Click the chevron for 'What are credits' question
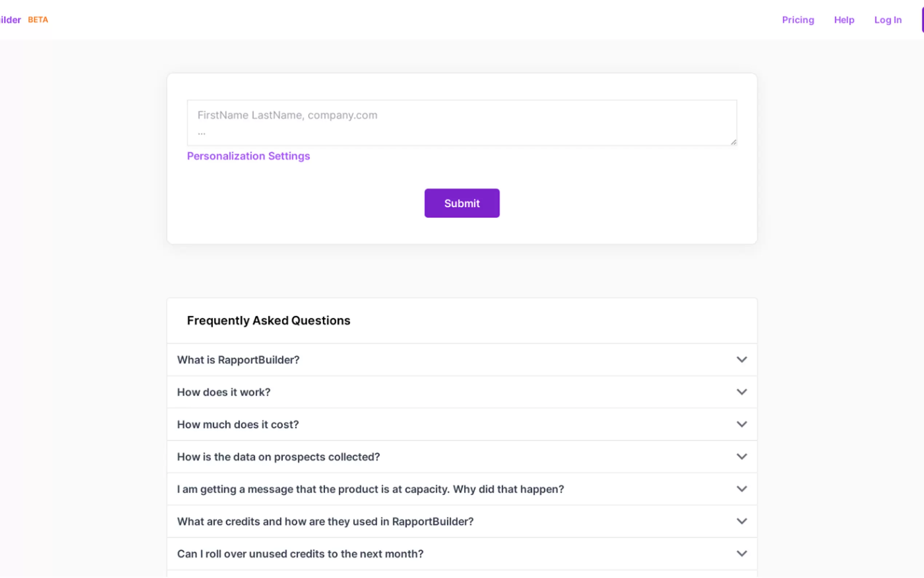924x578 pixels. [741, 521]
